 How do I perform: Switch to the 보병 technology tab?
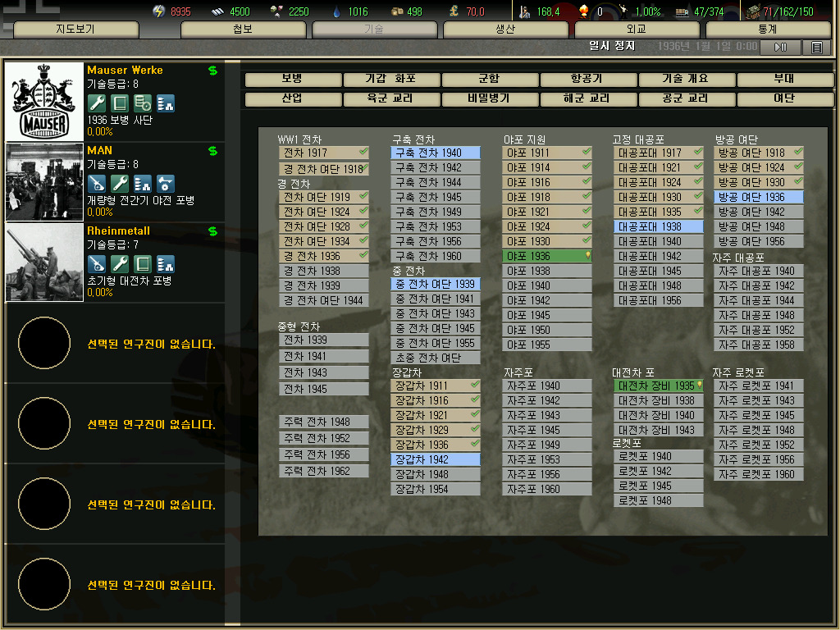(x=293, y=80)
